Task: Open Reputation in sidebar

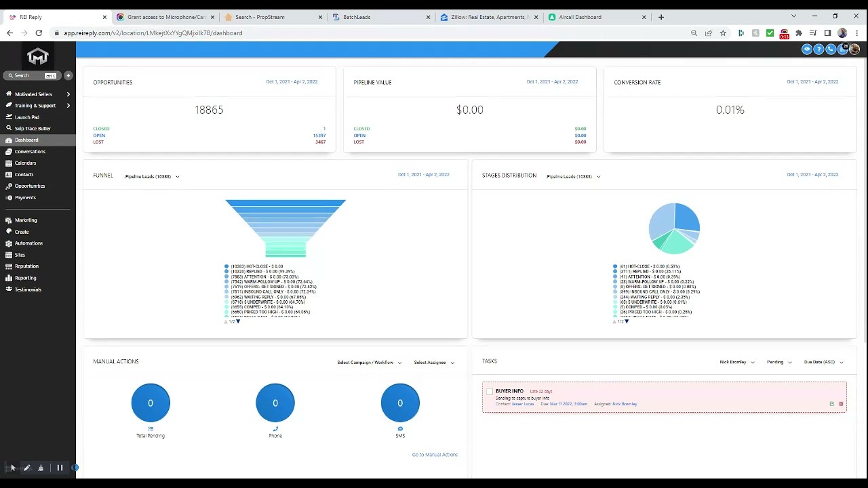Action: coord(37,266)
